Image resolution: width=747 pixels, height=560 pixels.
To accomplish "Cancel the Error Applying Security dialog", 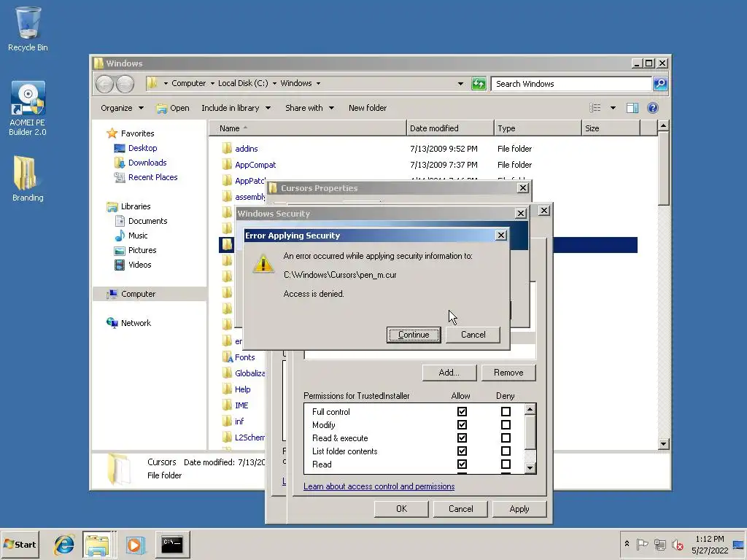I will point(473,335).
